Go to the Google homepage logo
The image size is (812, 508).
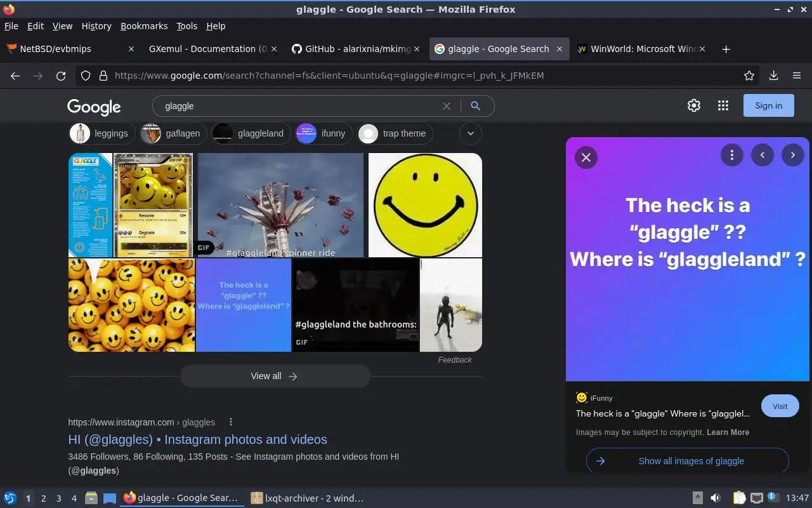click(x=94, y=107)
